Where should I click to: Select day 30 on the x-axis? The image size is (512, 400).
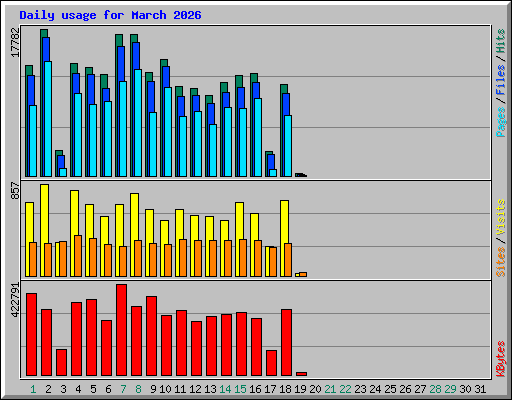465,389
